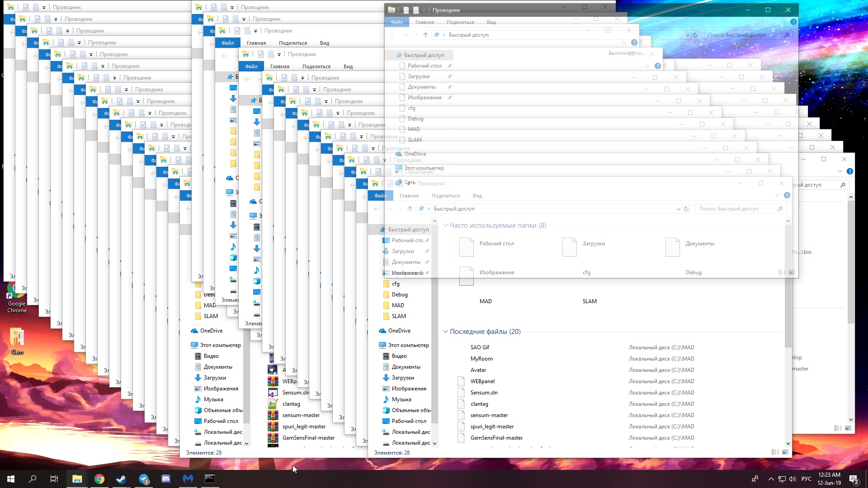Click the volume speaker tray icon
The image size is (868, 488).
pos(792,479)
